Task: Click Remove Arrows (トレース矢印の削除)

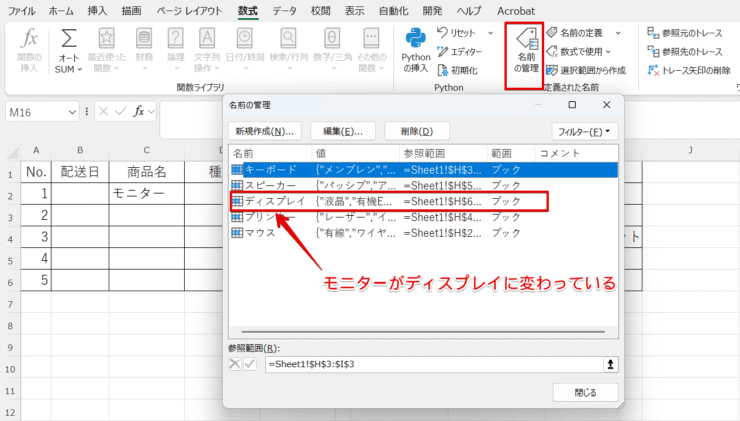Action: tap(689, 70)
